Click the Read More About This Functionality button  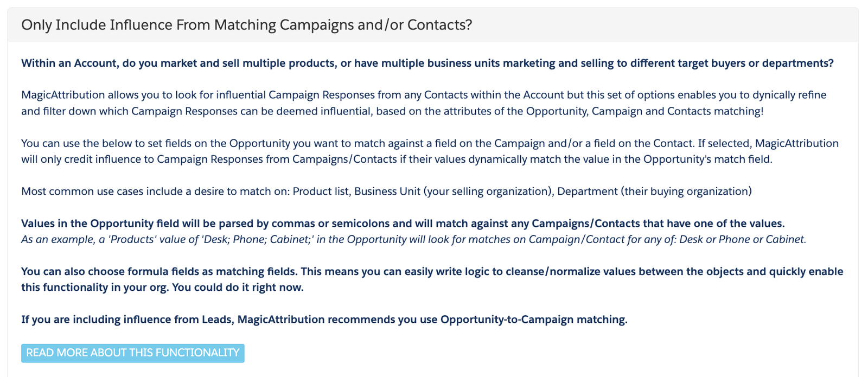point(133,353)
